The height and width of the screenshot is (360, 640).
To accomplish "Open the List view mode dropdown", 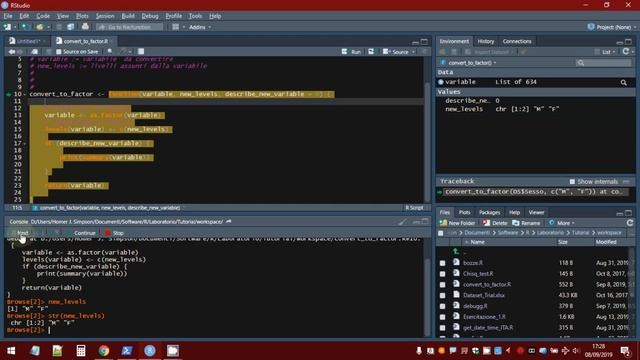I will pos(605,52).
